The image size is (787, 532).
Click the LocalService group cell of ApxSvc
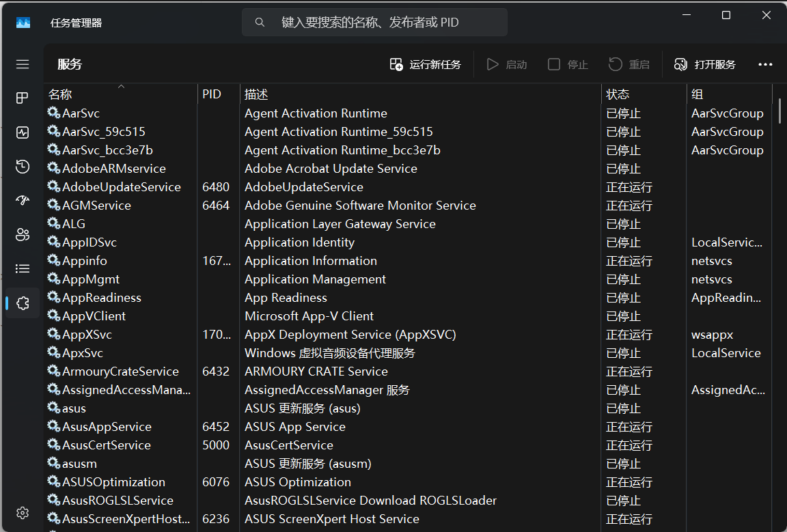point(726,353)
